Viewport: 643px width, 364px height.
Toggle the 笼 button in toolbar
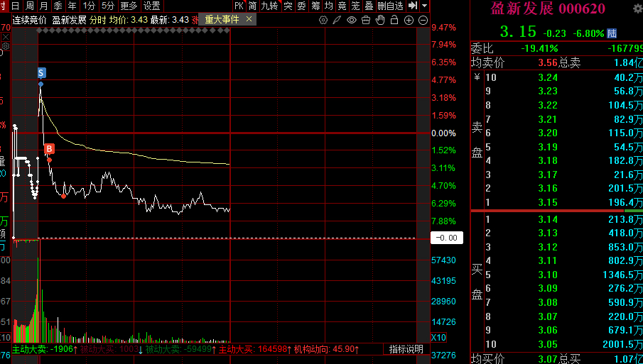click(355, 6)
